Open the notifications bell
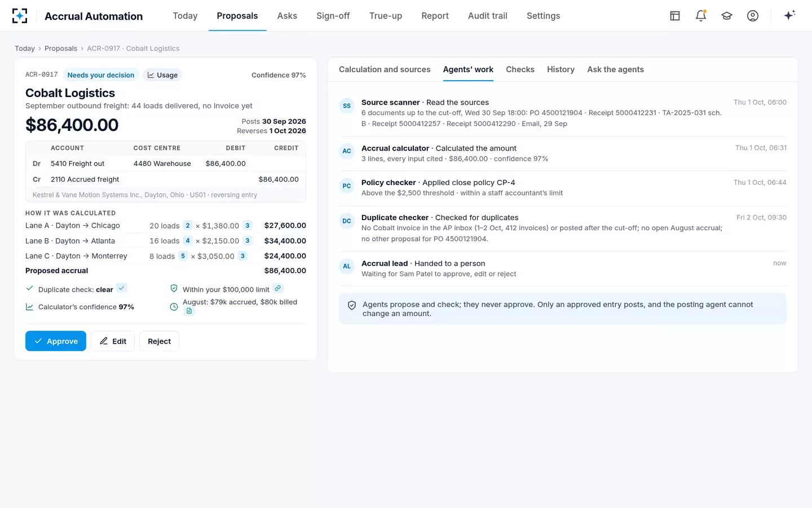Image resolution: width=812 pixels, height=508 pixels. pyautogui.click(x=701, y=16)
